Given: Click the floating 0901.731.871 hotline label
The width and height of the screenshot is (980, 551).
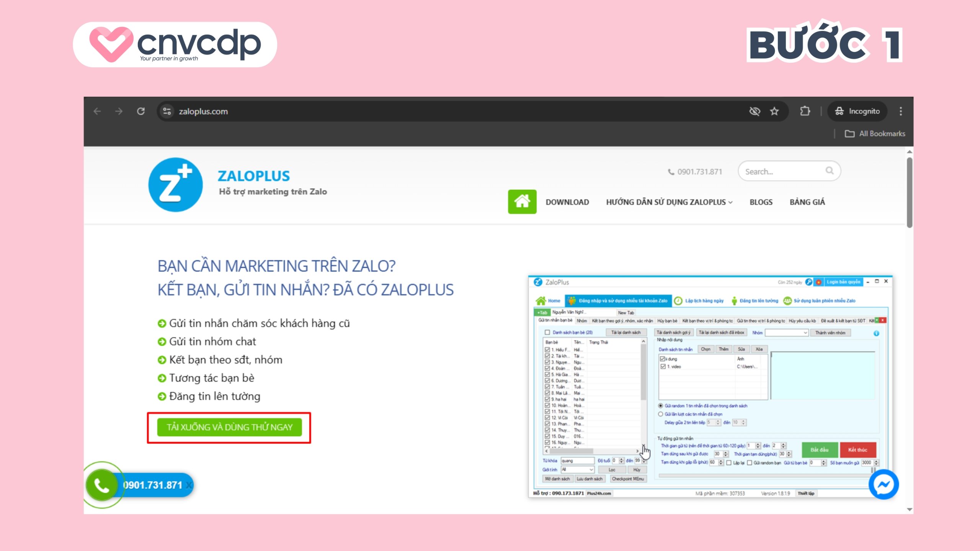Looking at the screenshot, I should 153,485.
